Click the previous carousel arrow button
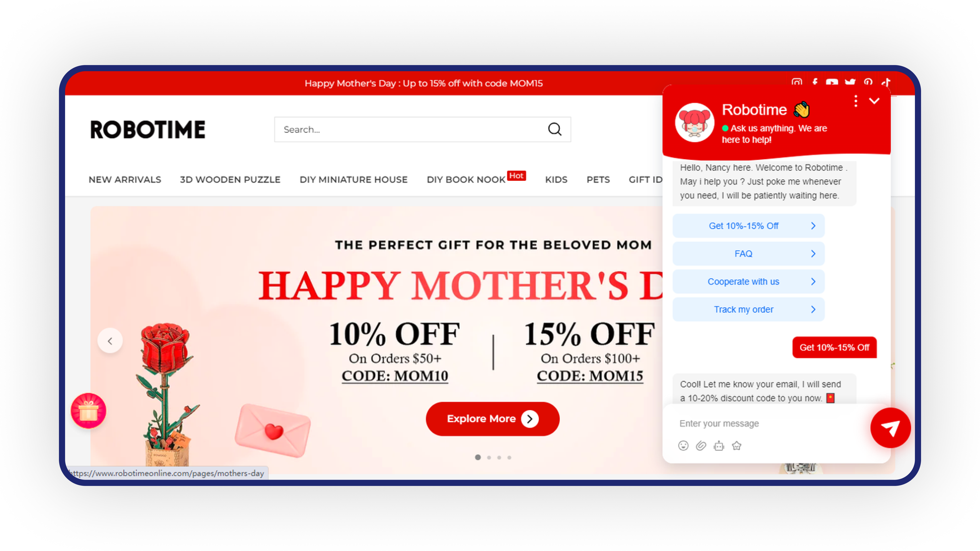 (x=110, y=340)
